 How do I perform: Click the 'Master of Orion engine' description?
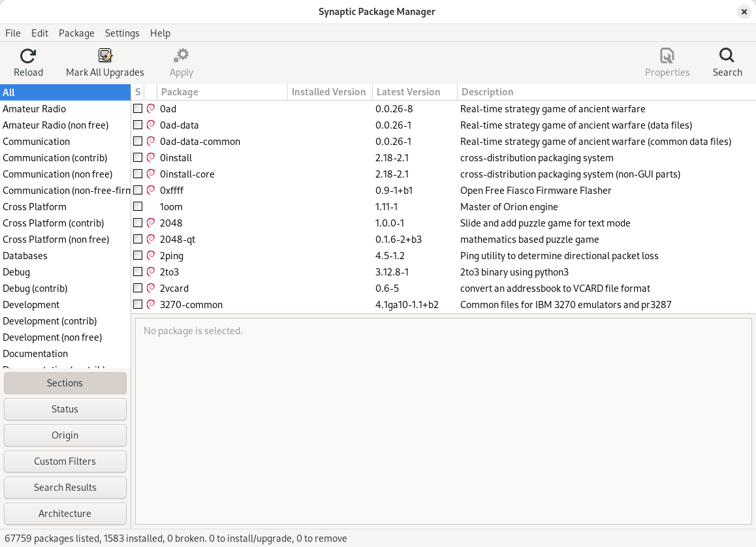pyautogui.click(x=509, y=207)
